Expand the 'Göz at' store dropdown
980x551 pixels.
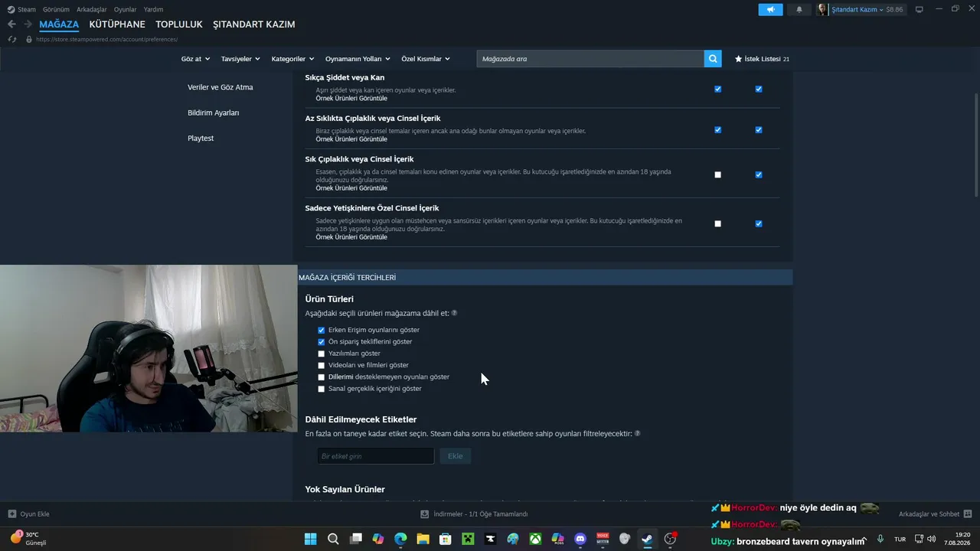pyautogui.click(x=195, y=59)
